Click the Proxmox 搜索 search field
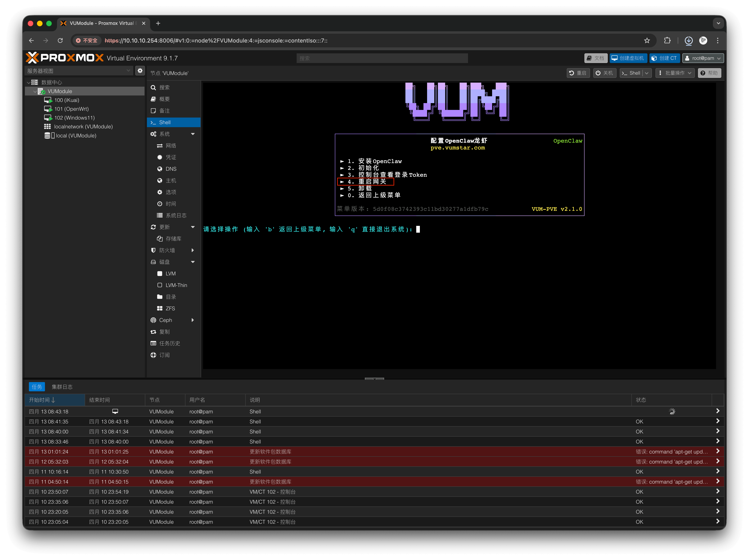 pos(382,58)
